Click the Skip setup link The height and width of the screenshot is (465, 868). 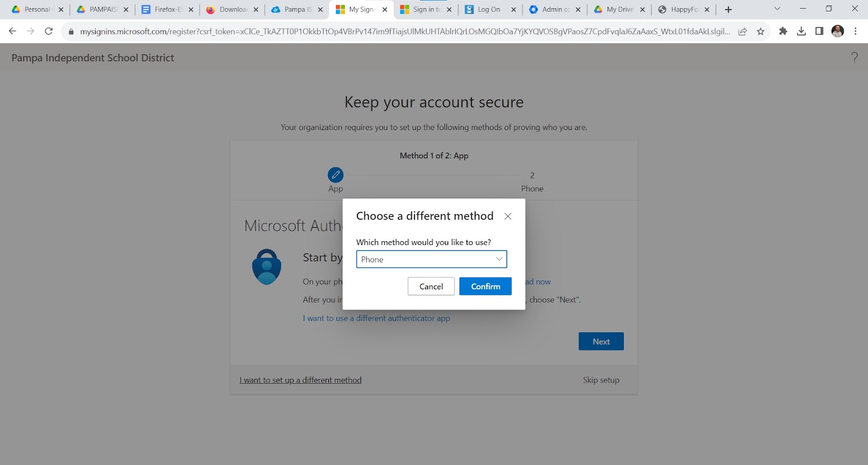click(x=601, y=380)
